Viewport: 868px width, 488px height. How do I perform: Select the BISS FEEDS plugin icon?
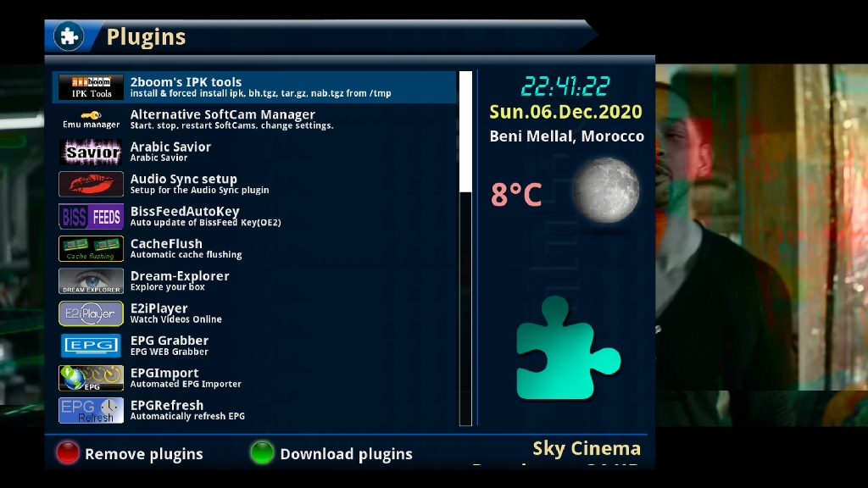(92, 216)
